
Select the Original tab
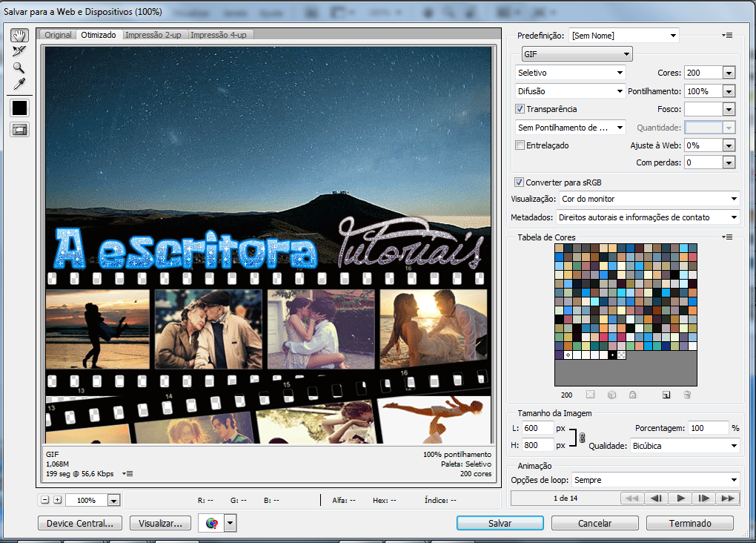(58, 34)
